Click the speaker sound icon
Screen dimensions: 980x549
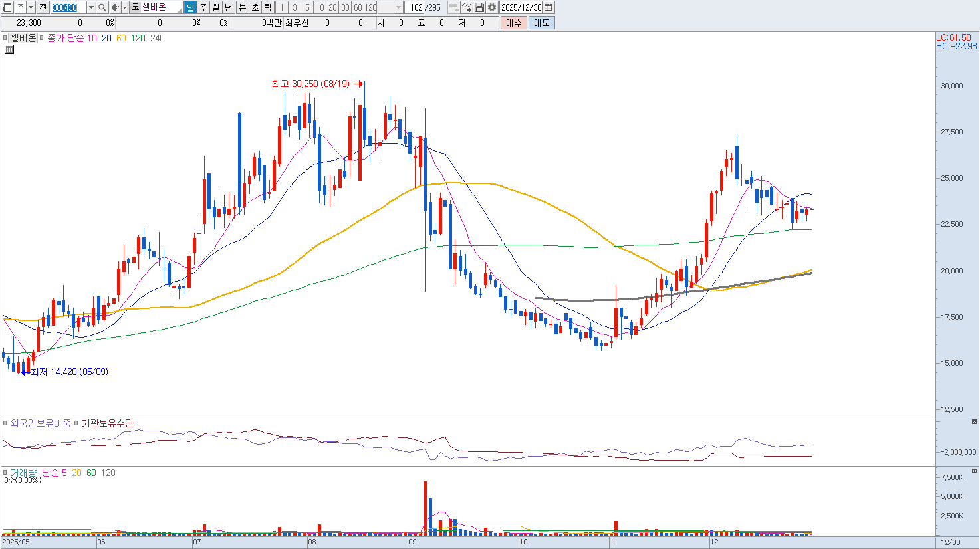click(x=114, y=7)
